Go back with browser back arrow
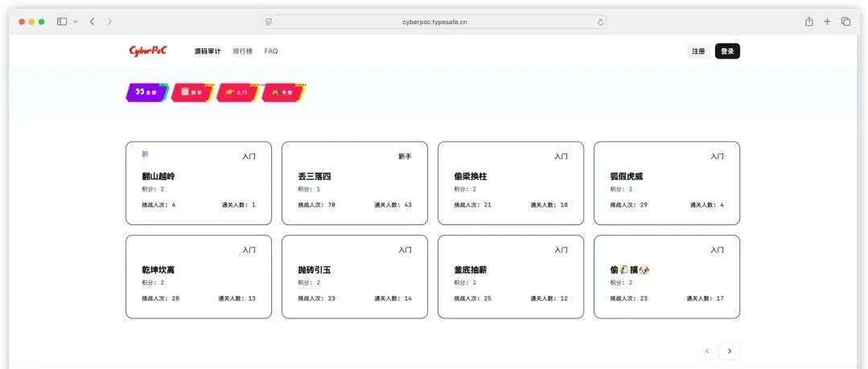 (x=92, y=22)
